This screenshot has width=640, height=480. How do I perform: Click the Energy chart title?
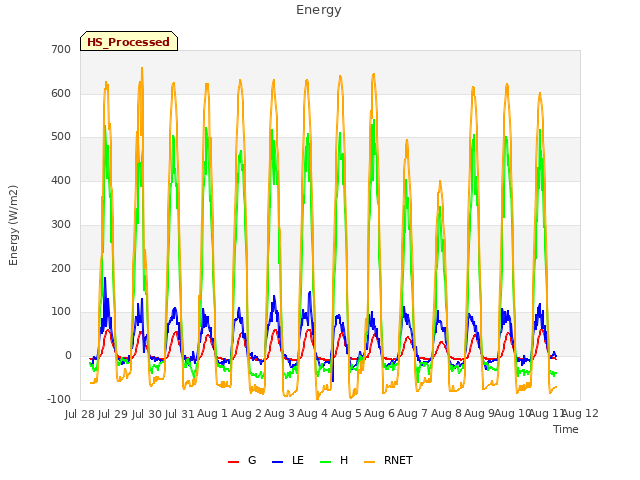tap(319, 10)
